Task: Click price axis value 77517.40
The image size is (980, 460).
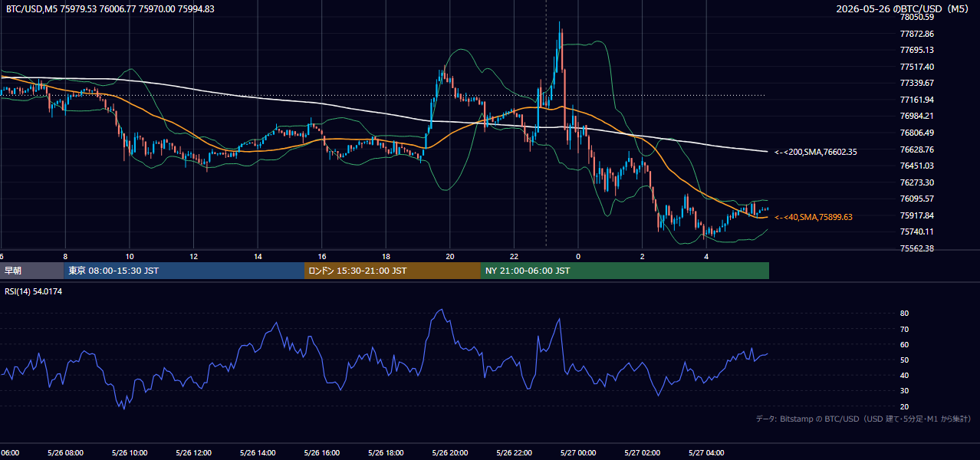Action: pyautogui.click(x=916, y=67)
